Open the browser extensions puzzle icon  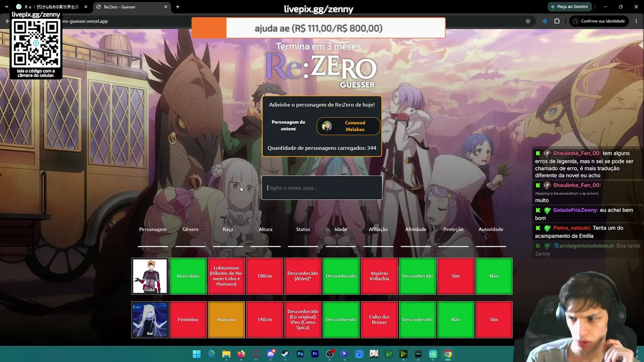pos(557,21)
